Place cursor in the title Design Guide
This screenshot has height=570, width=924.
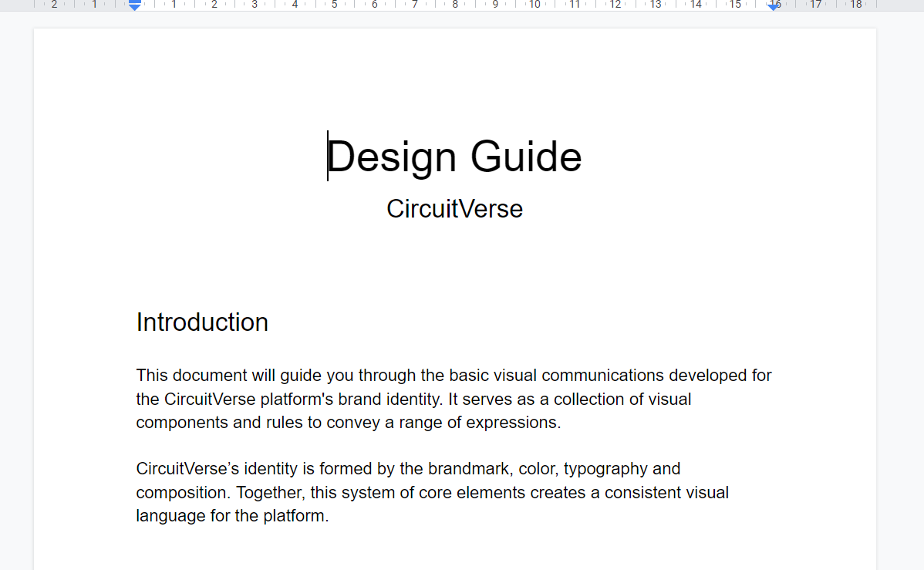coord(454,157)
